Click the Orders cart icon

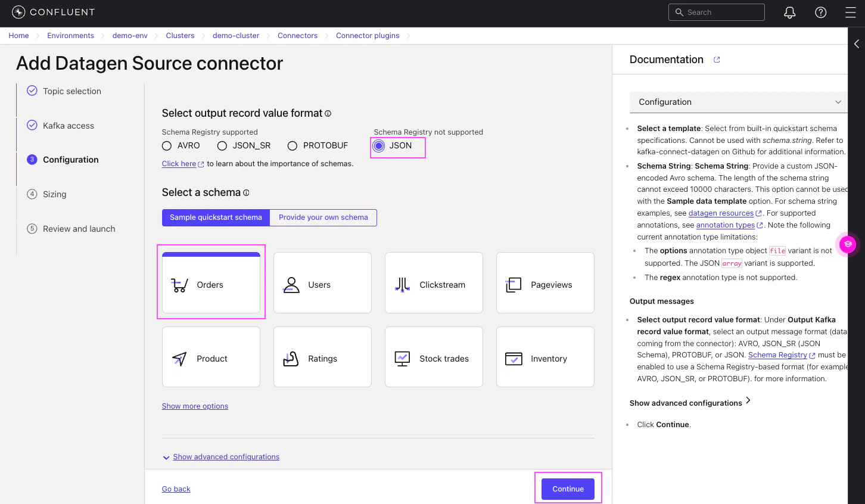click(x=179, y=285)
